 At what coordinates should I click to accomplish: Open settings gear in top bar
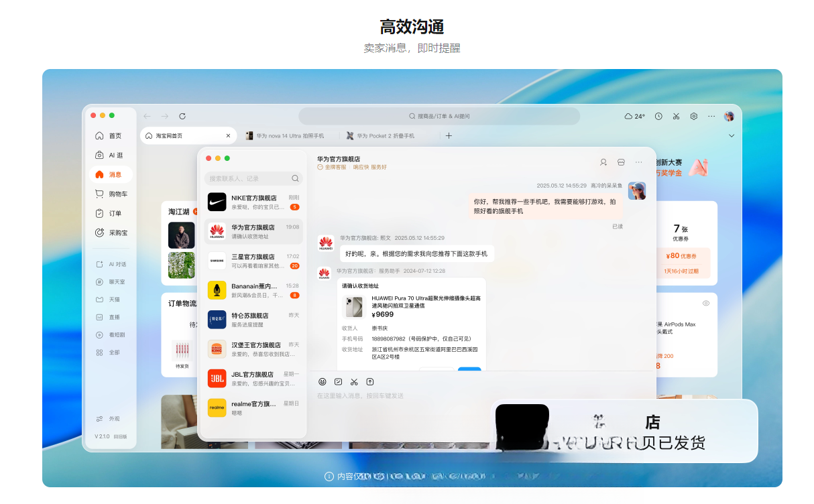(694, 116)
